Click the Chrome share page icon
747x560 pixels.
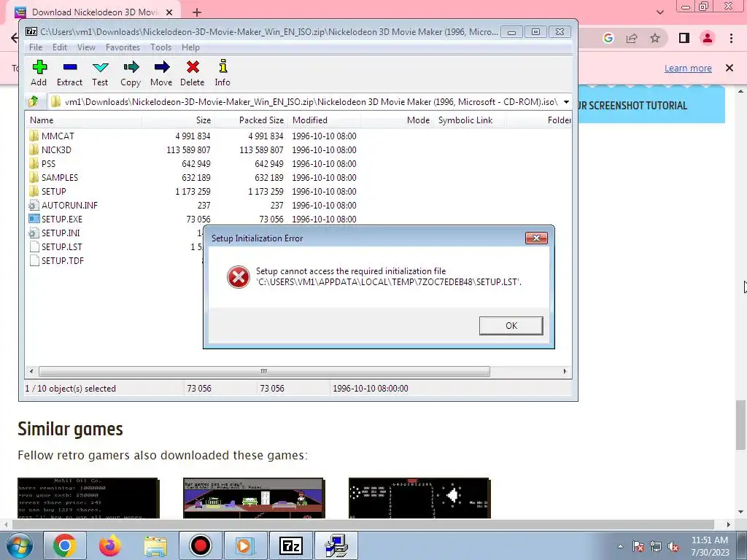click(632, 38)
